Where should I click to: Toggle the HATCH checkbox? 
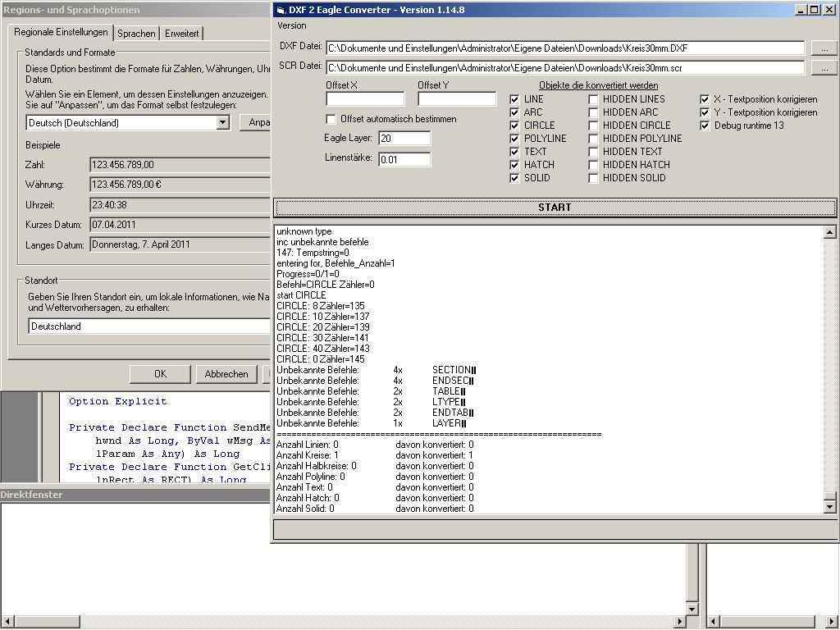pyautogui.click(x=514, y=165)
